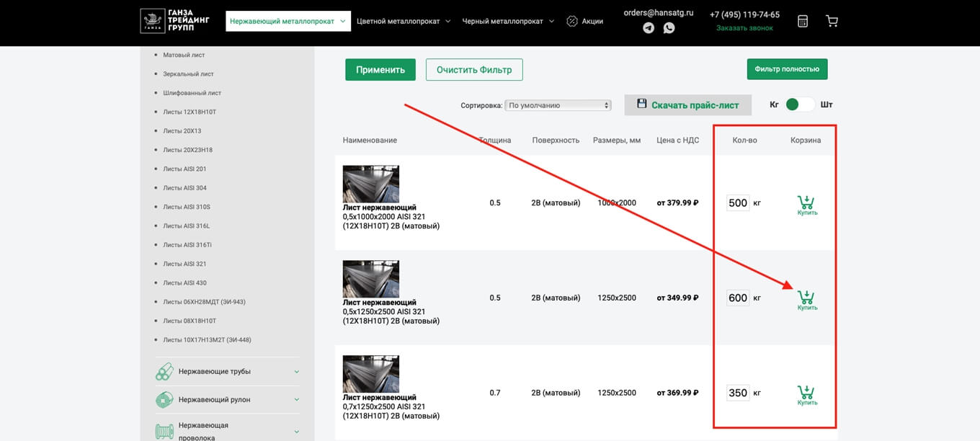The image size is (980, 441).
Task: Contact via Telegram icon
Action: [x=649, y=28]
